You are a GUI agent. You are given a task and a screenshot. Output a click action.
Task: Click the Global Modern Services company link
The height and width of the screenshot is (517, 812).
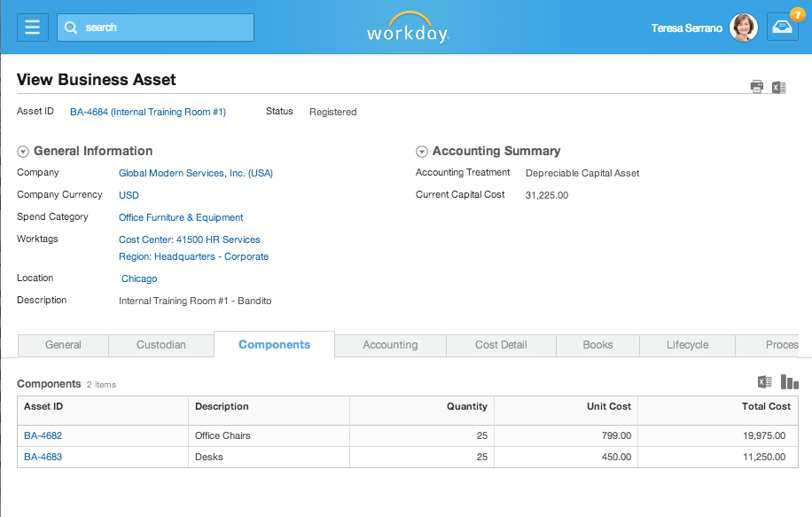[x=195, y=173]
